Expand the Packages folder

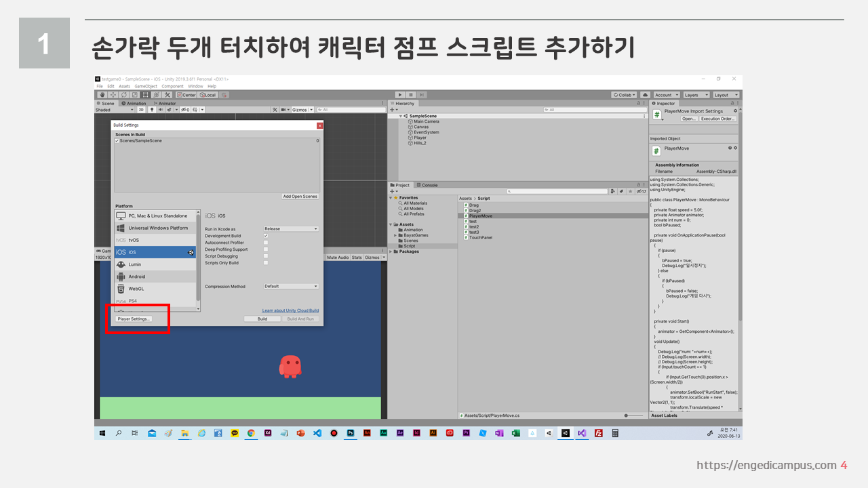click(x=391, y=251)
